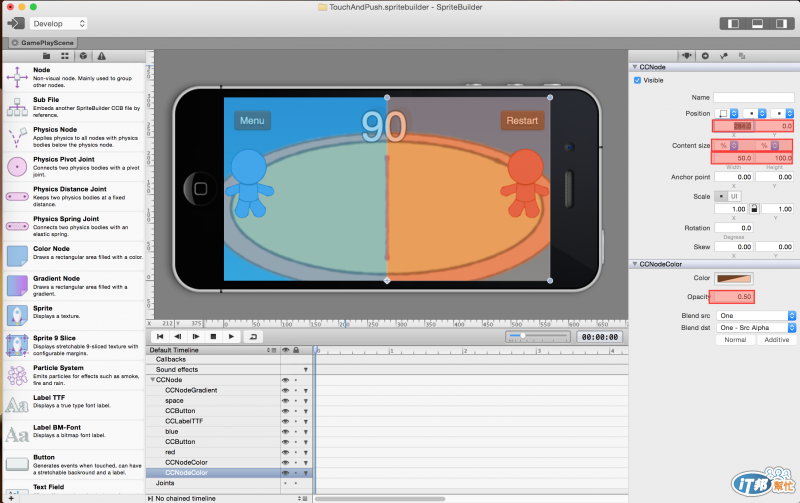Select the Node item in node library

74,77
